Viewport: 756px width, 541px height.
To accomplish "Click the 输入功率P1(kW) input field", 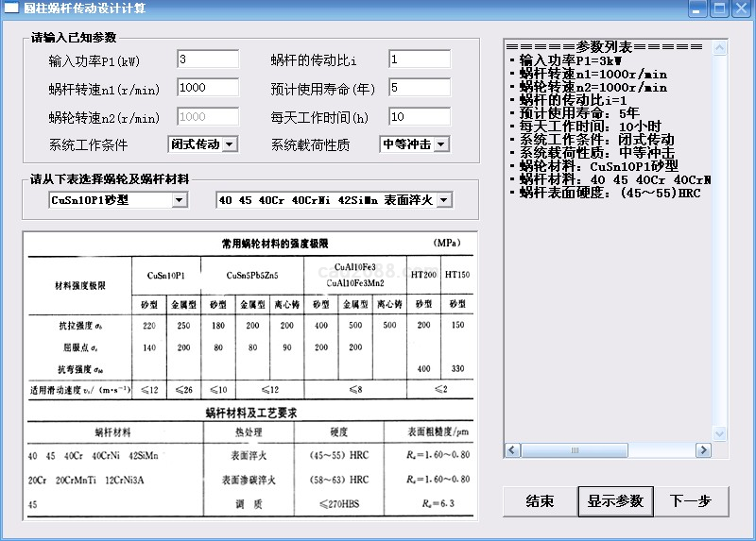I will 207,59.
